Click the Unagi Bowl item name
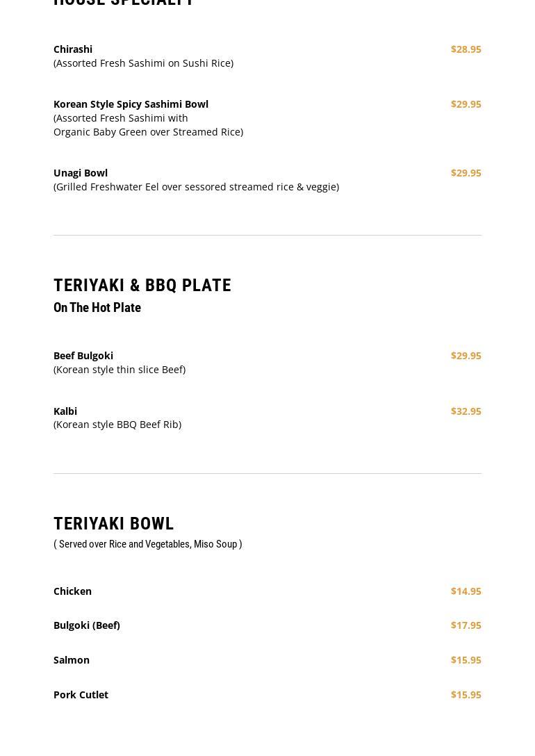This screenshot has height=756, width=535. pos(81,173)
